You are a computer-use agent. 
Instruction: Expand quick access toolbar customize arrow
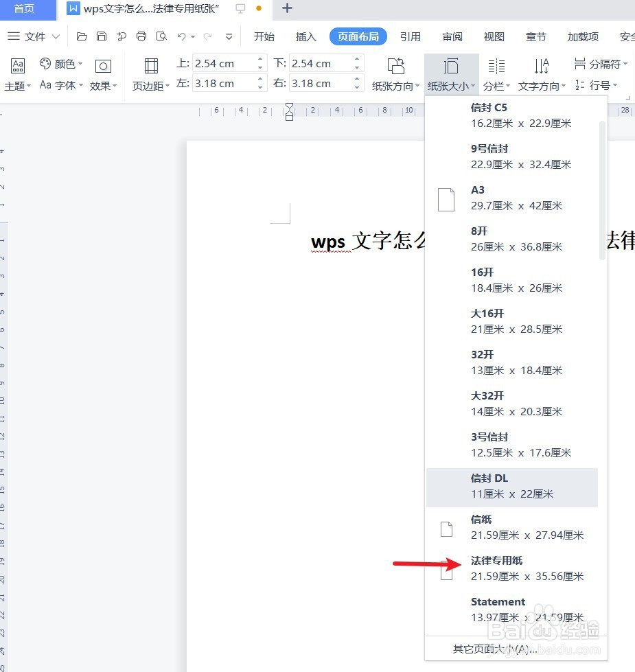(x=229, y=37)
